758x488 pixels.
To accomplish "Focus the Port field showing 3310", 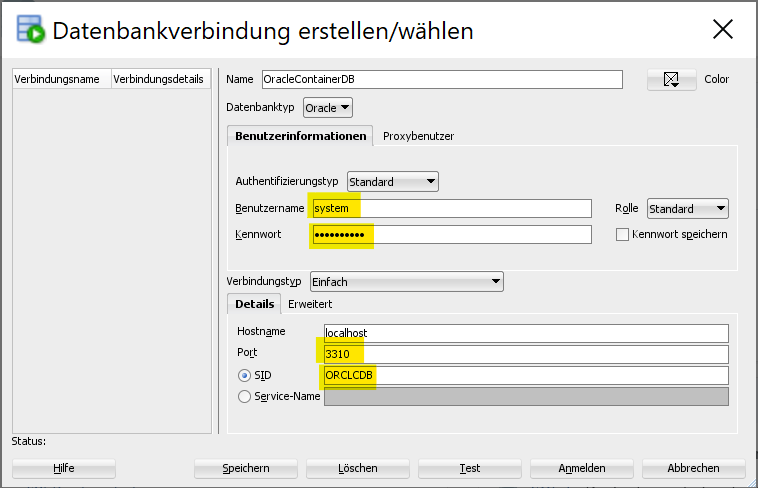I will pyautogui.click(x=526, y=354).
